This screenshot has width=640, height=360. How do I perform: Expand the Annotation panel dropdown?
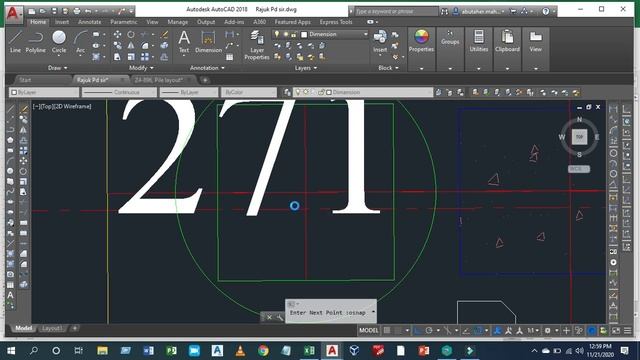207,68
